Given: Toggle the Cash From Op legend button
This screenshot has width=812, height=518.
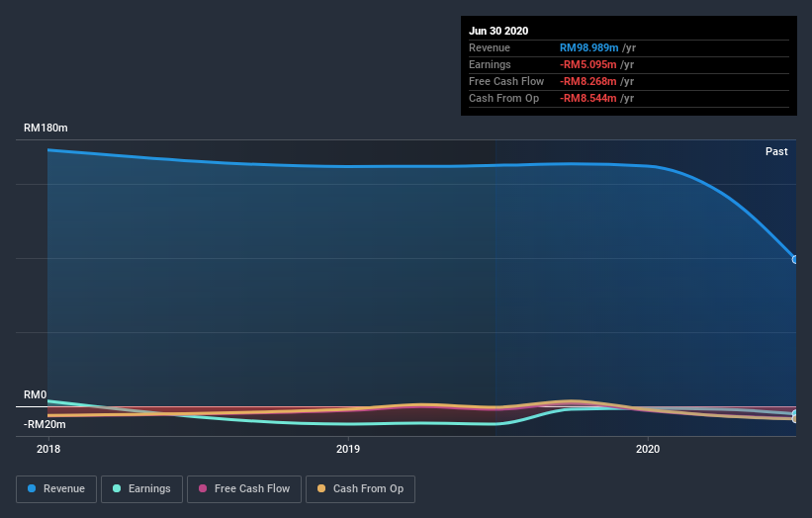Looking at the screenshot, I should 360,489.
